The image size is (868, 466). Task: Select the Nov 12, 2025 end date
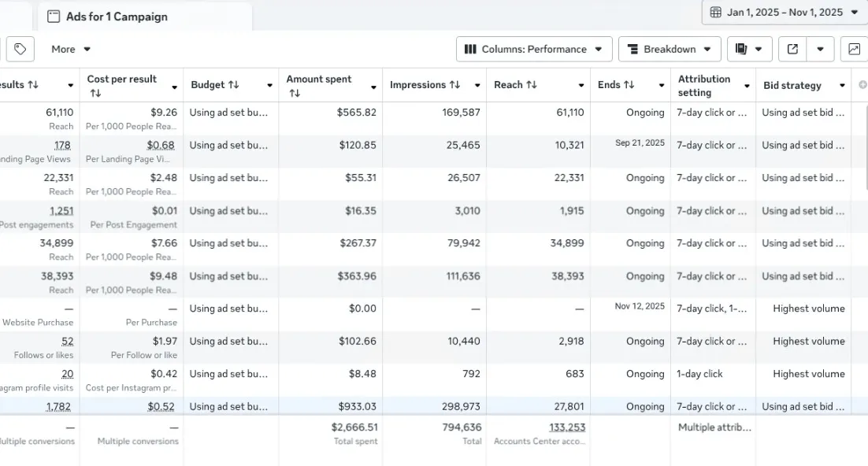click(640, 306)
